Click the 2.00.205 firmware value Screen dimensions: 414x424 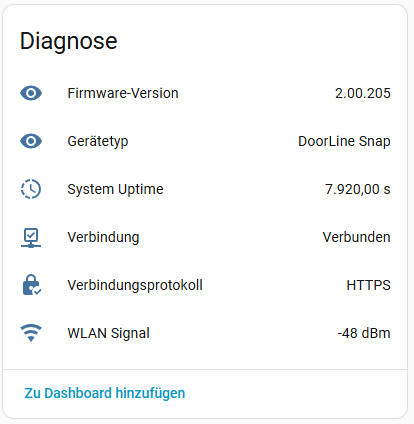[363, 93]
